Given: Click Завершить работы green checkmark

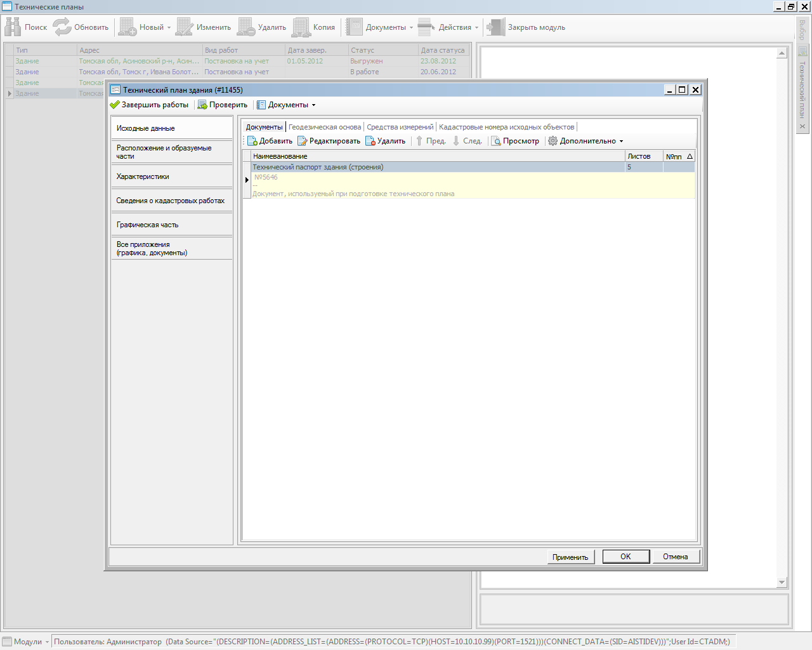Looking at the screenshot, I should [115, 105].
